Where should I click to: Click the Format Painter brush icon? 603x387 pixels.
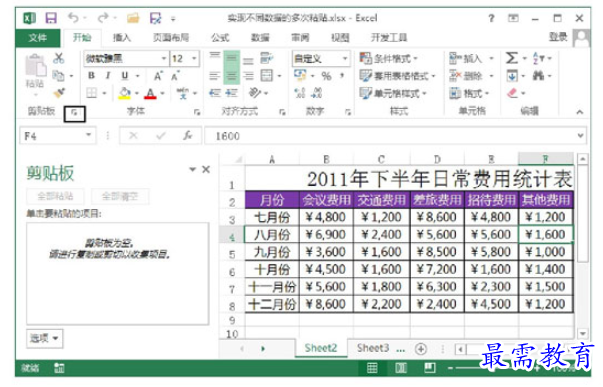pos(59,93)
